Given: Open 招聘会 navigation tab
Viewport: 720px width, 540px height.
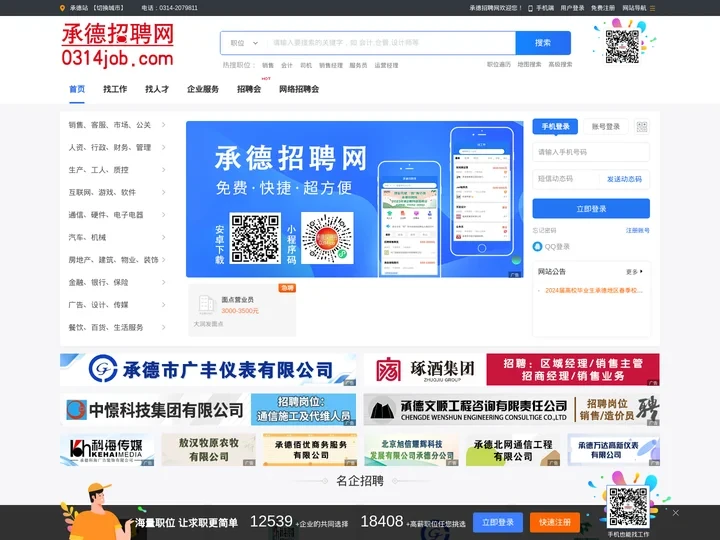Looking at the screenshot, I should pyautogui.click(x=249, y=89).
